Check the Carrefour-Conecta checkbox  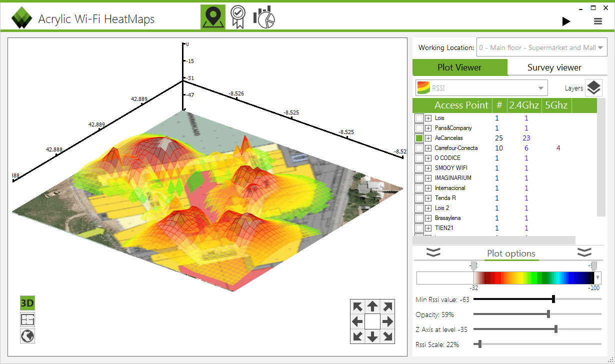coord(419,148)
